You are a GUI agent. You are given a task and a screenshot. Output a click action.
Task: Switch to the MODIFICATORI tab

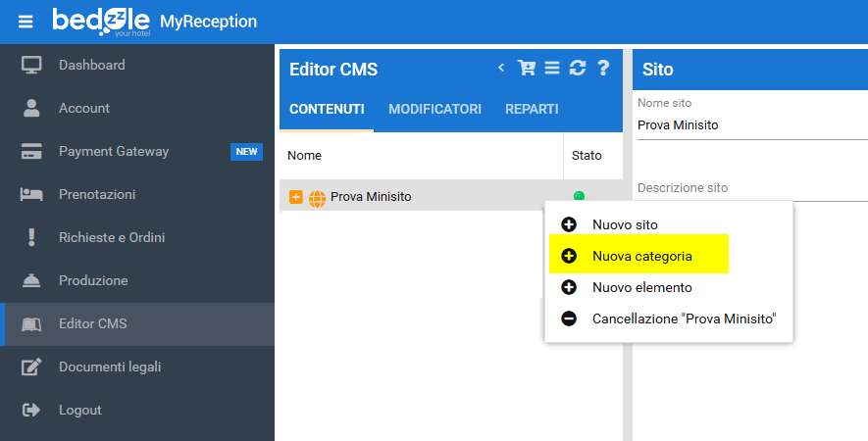[x=434, y=109]
